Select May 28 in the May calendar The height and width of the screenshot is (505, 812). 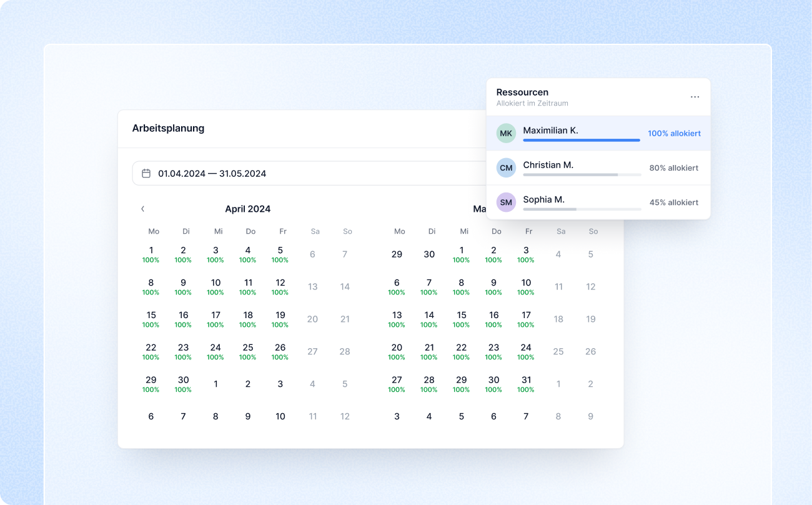coord(429,384)
